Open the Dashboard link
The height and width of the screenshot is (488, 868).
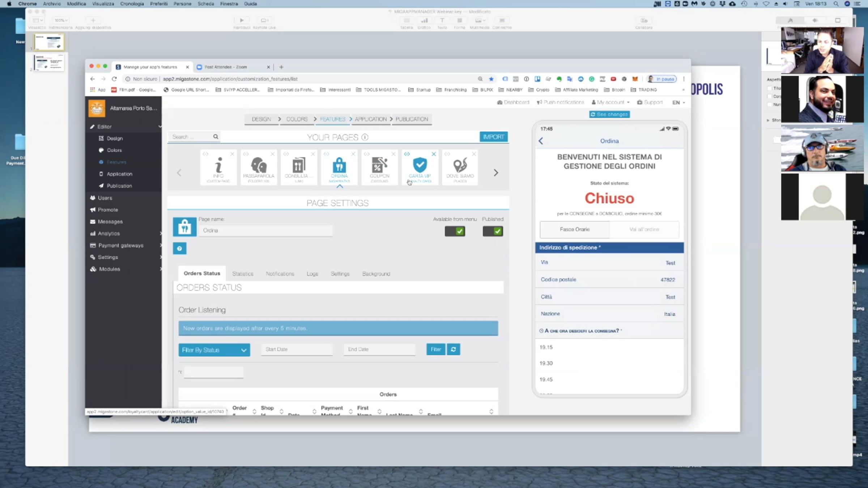click(513, 102)
